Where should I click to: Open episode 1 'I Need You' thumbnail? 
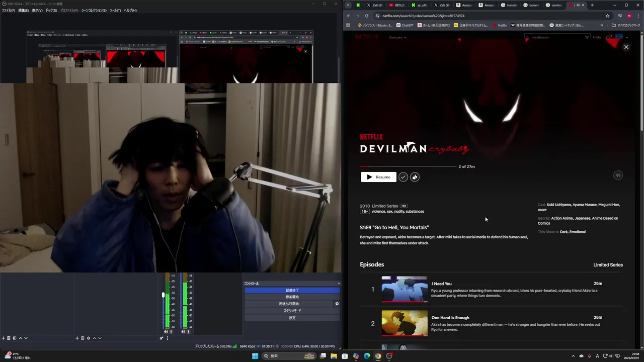tap(405, 289)
